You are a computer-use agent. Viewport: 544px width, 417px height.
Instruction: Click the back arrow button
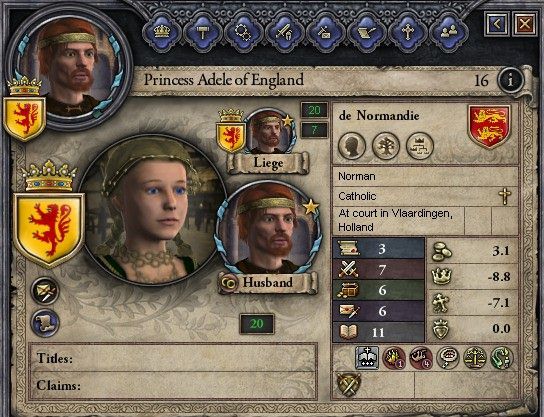click(497, 24)
